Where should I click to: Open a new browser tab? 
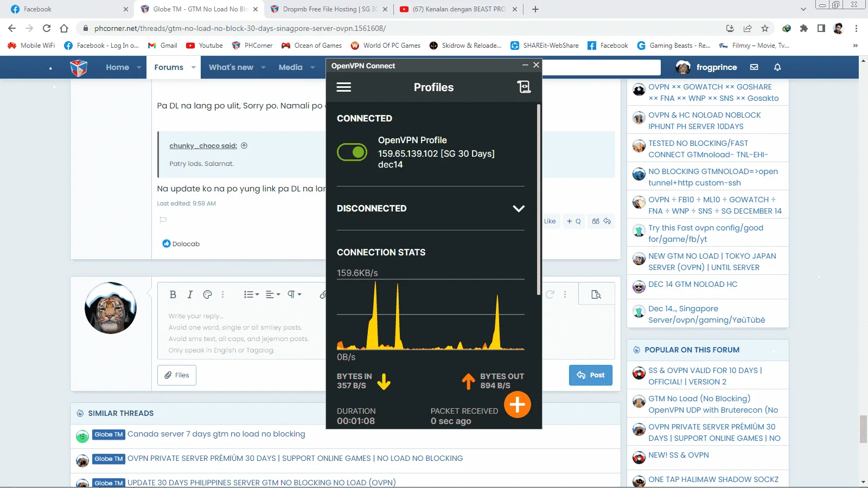coord(535,9)
